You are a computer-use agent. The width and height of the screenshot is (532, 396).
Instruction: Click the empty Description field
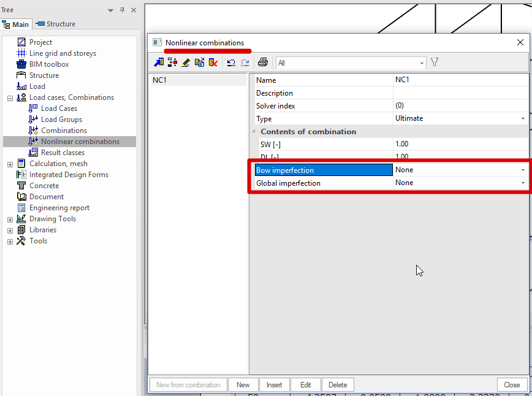tap(460, 93)
